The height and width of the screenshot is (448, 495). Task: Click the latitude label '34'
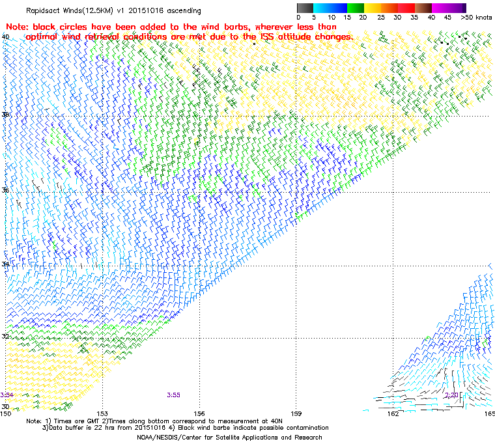pos(6,264)
